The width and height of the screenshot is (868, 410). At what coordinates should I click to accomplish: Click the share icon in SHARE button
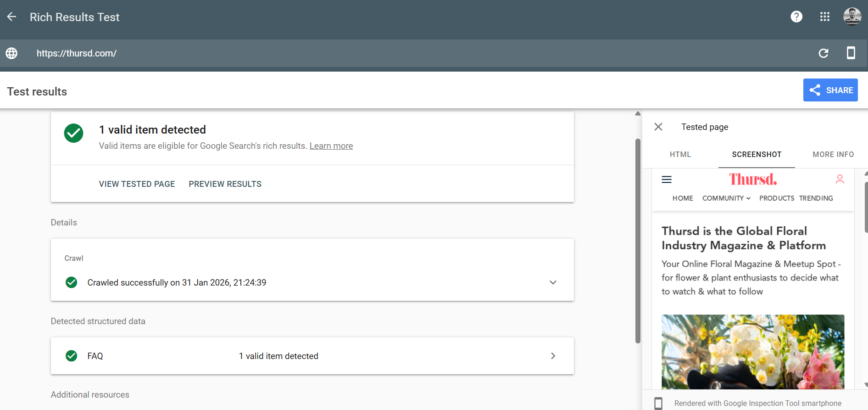tap(815, 90)
